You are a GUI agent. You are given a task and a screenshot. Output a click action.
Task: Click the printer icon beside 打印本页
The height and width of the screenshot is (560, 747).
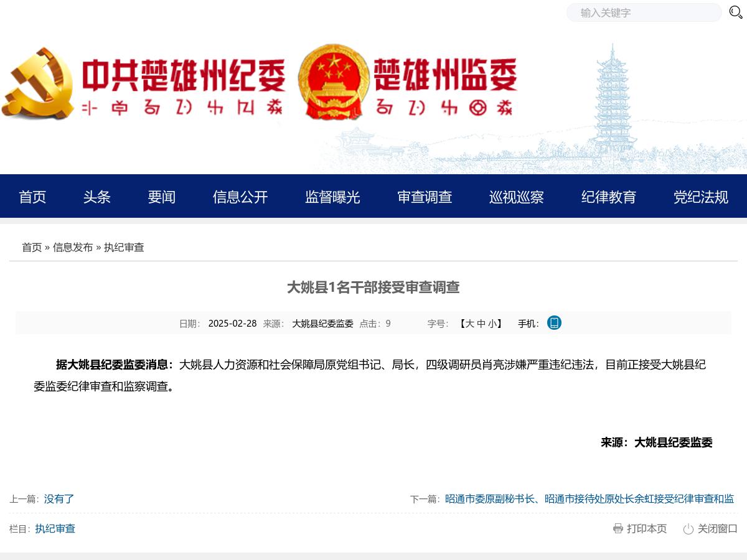pyautogui.click(x=618, y=528)
